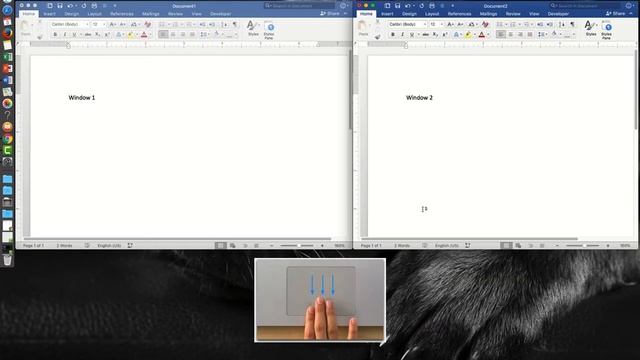640x360 pixels.
Task: Click the Print icon in Document1
Action: (94, 6)
